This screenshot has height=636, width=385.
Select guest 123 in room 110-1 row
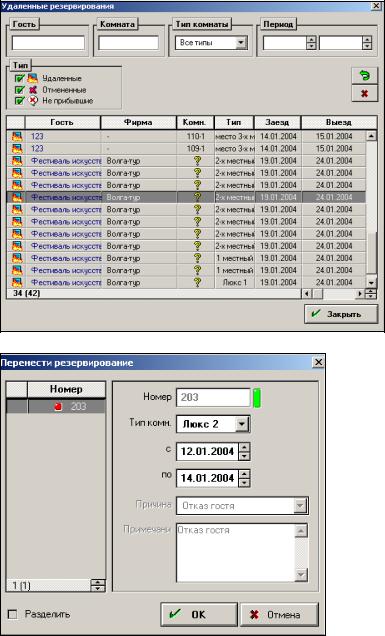pos(186,136)
